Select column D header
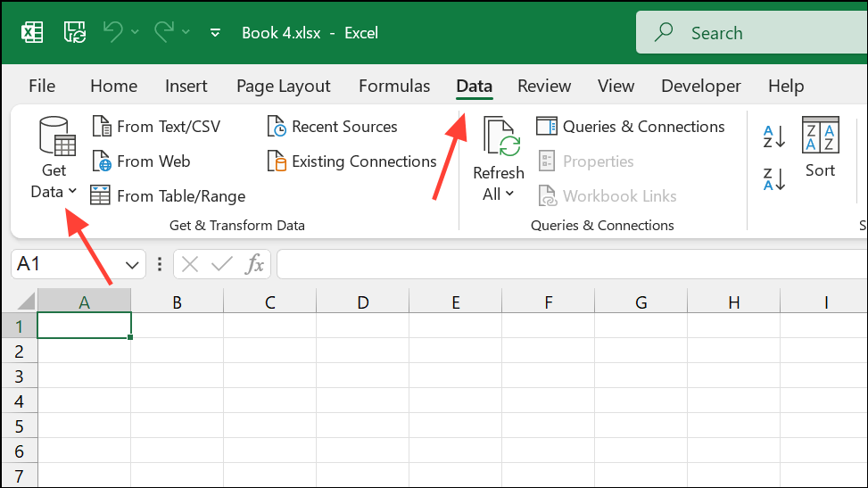Viewport: 868px width, 488px height. tap(362, 302)
